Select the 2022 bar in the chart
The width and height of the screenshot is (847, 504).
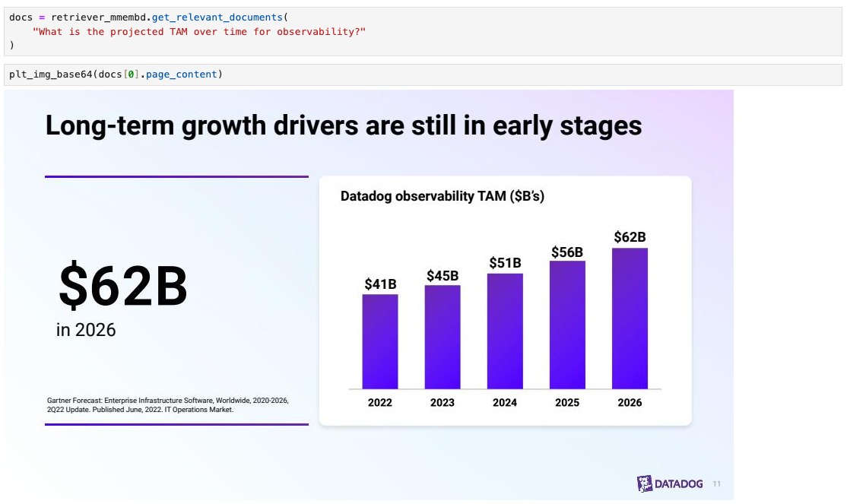coord(380,341)
